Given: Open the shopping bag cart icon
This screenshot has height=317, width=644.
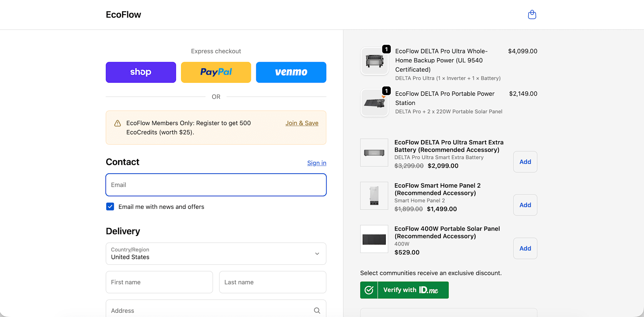Looking at the screenshot, I should point(532,15).
